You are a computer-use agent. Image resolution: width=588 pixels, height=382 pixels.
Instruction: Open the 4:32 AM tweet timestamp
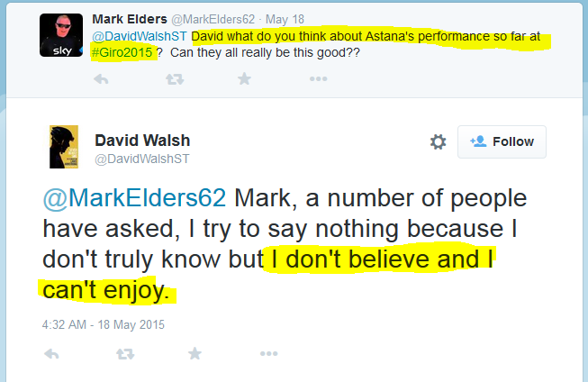[x=102, y=324]
